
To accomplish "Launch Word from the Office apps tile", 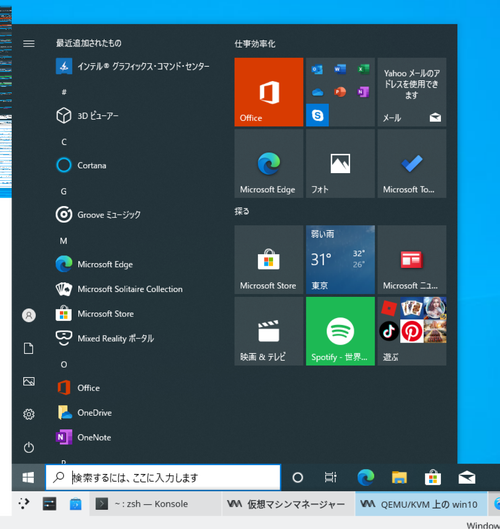I will [340, 69].
